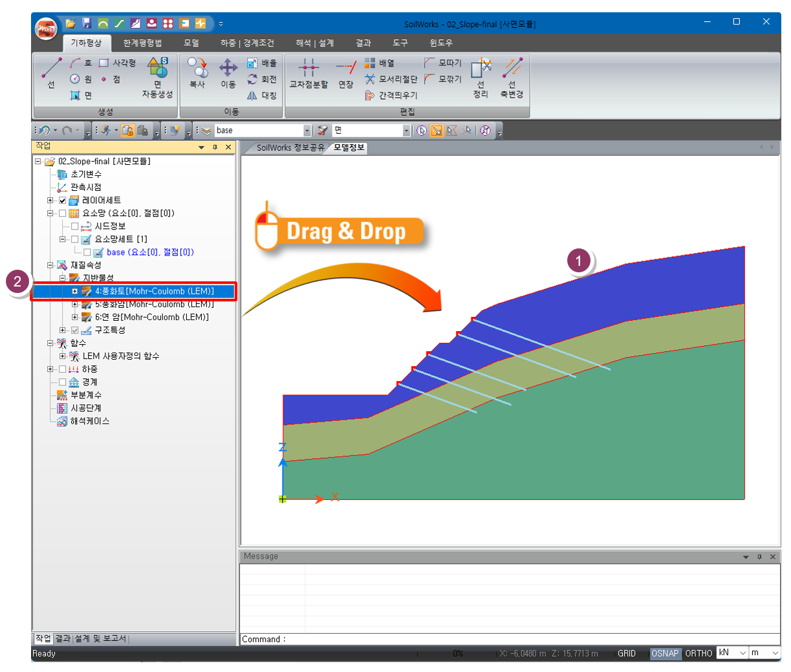This screenshot has height=672, width=791.
Task: Expand the 4:풍화토[Mohr-Coulomb (LEM)] node
Action: pos(75,291)
